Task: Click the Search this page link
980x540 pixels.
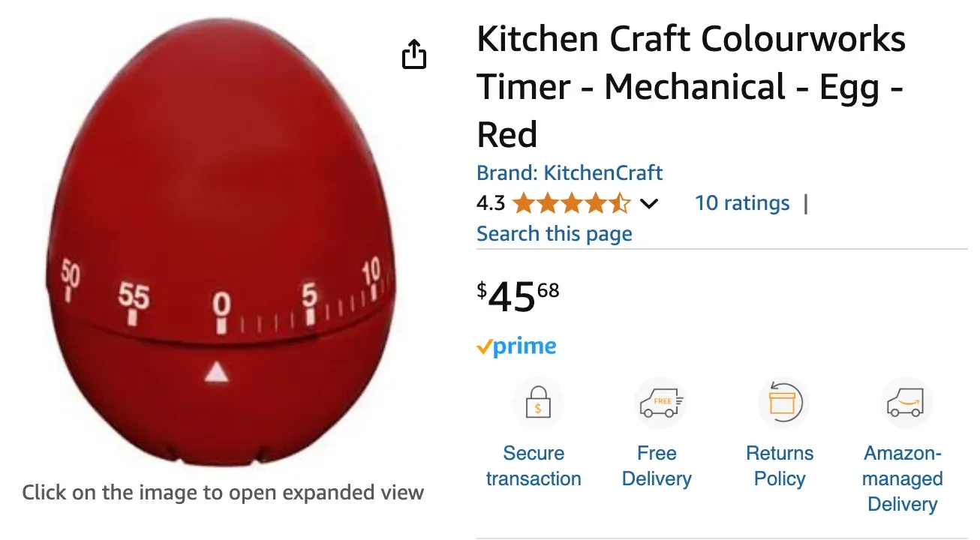Action: click(554, 234)
